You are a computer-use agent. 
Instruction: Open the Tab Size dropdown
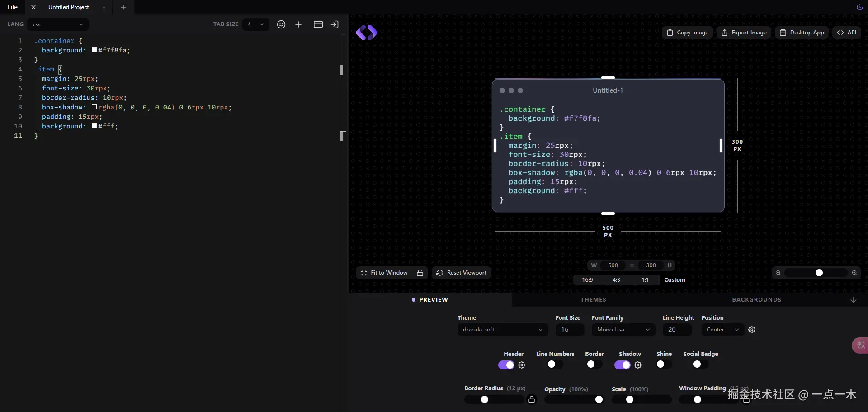pyautogui.click(x=256, y=24)
